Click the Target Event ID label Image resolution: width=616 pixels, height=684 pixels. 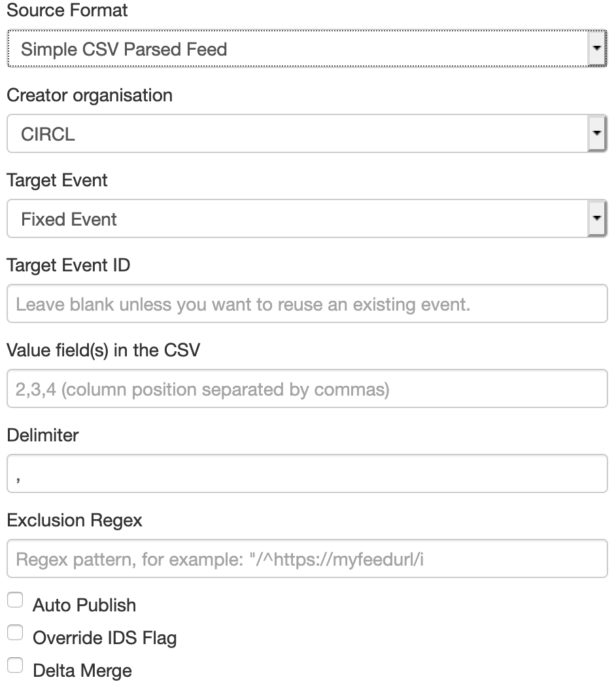tap(69, 265)
